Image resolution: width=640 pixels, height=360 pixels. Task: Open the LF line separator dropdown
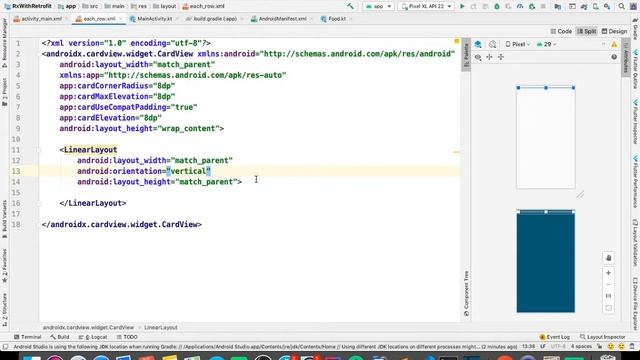(x=542, y=347)
